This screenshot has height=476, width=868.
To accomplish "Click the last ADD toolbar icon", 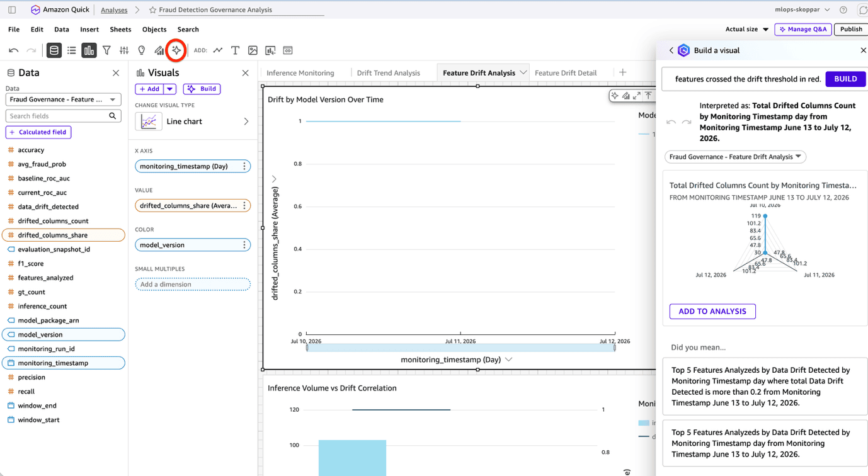I will 288,50.
